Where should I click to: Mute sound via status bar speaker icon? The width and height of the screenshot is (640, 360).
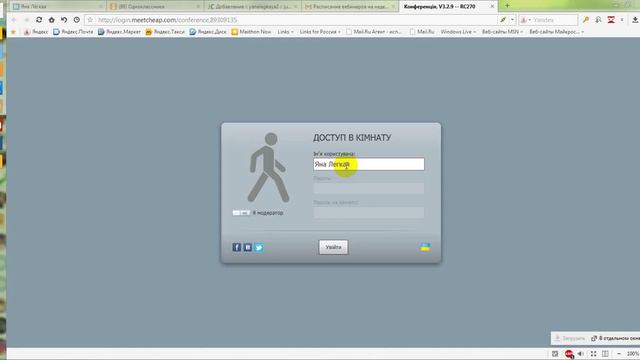pyautogui.click(x=581, y=354)
